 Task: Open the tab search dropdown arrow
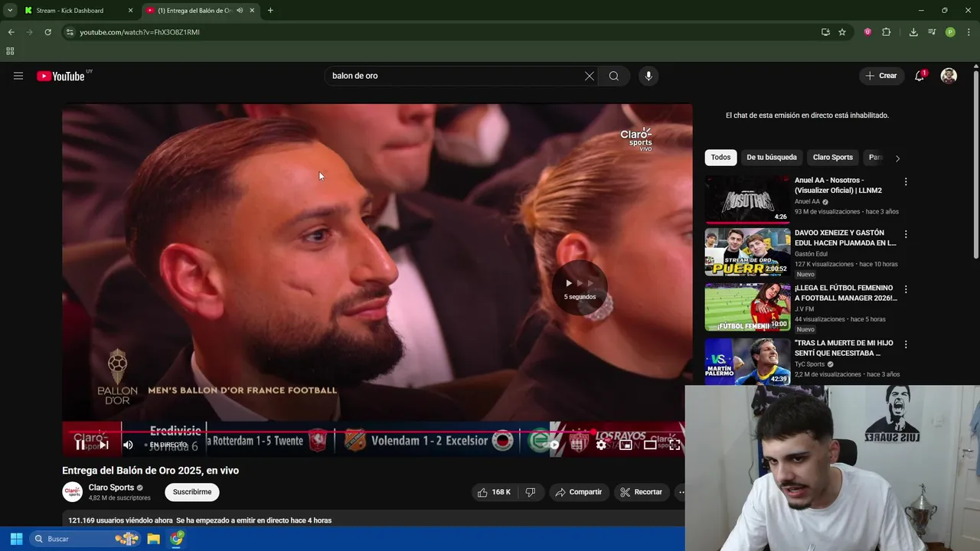point(10,11)
